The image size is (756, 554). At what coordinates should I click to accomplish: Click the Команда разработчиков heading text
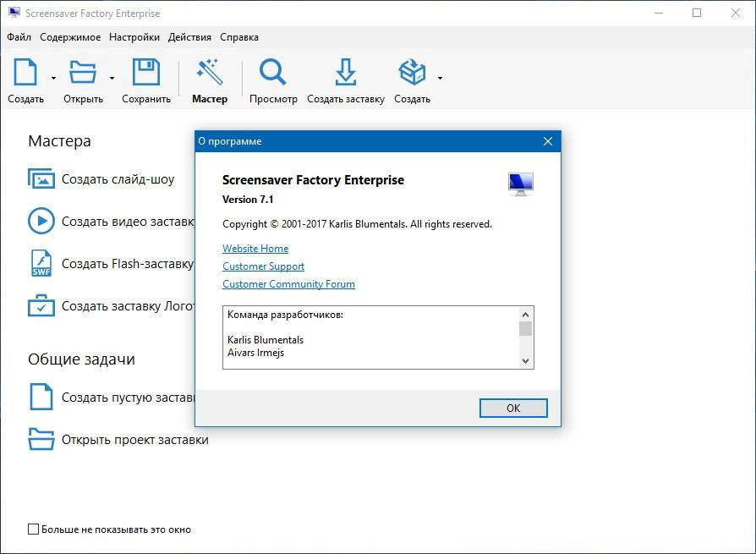(x=286, y=315)
